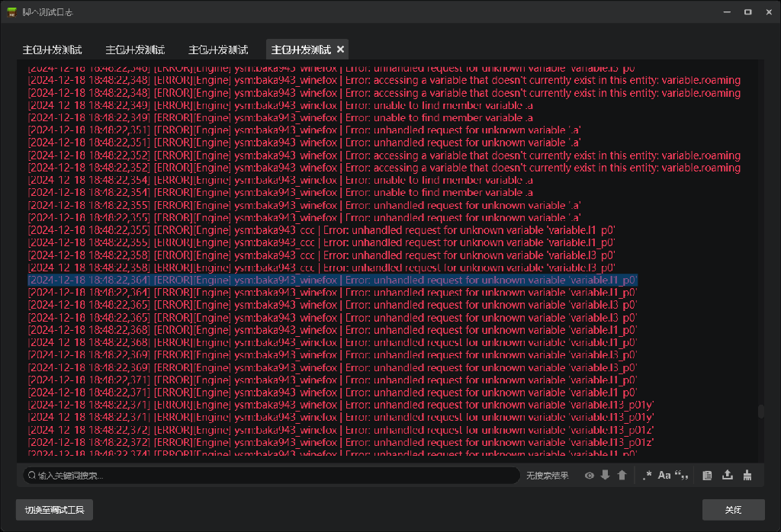781x532 pixels.
Task: Toggle whole-word quotation mark search option
Action: [682, 476]
